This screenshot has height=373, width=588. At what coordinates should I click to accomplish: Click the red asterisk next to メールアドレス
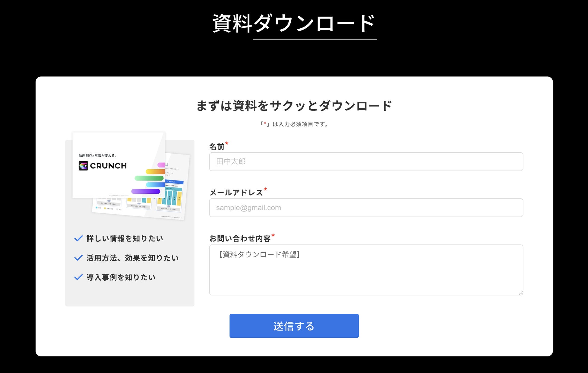pos(265,189)
